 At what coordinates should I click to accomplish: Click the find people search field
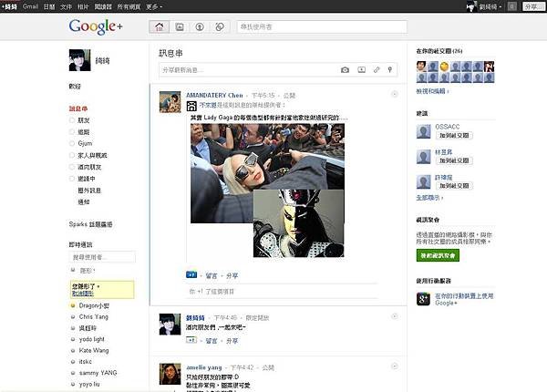click(322, 26)
